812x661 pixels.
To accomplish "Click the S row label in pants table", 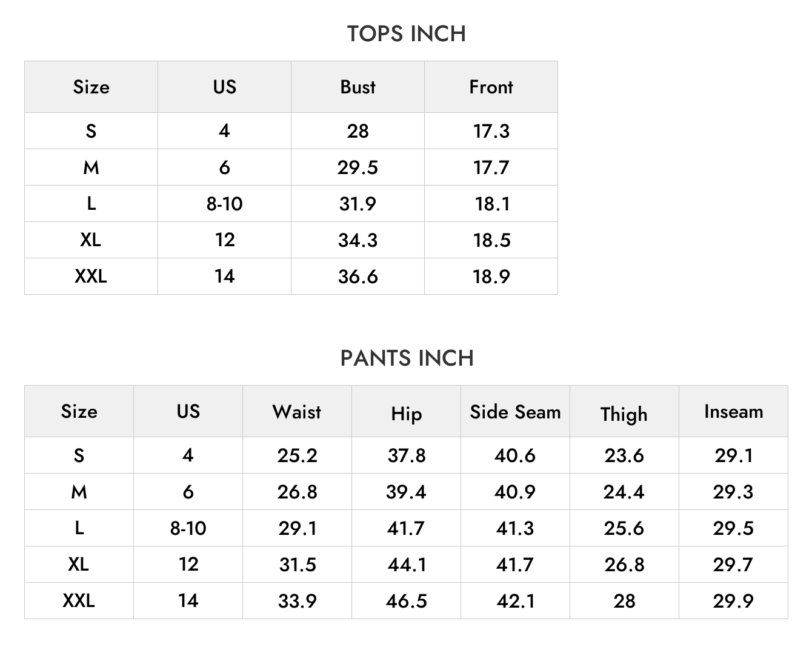I will point(79,455).
